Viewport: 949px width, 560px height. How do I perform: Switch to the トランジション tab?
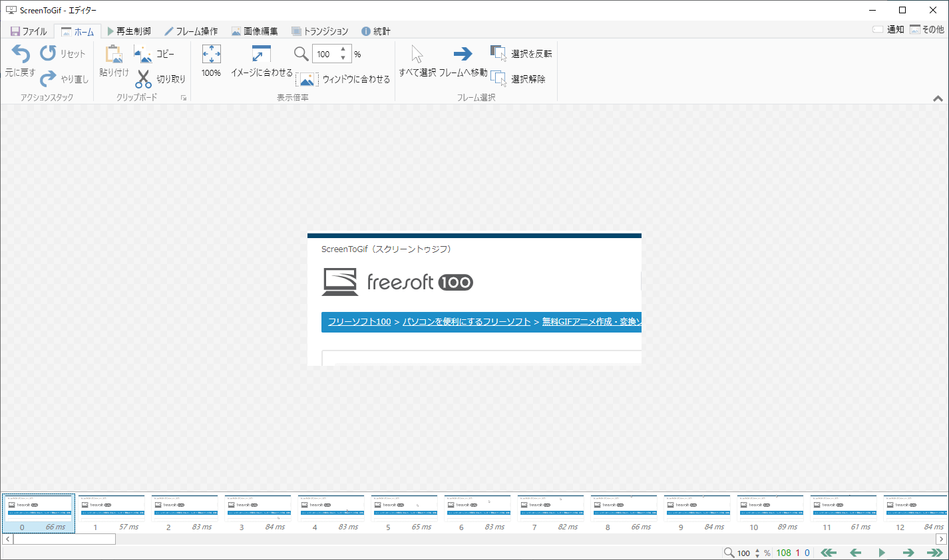(x=320, y=31)
